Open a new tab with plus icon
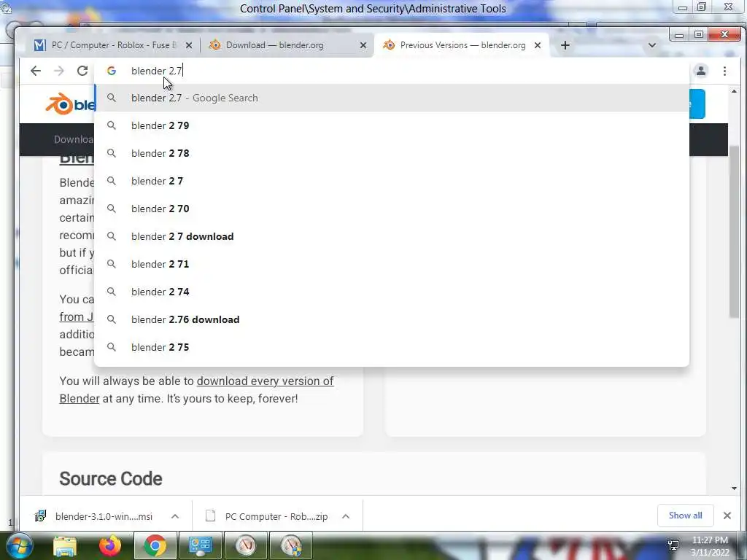Screen dimensions: 747x560 [565, 45]
